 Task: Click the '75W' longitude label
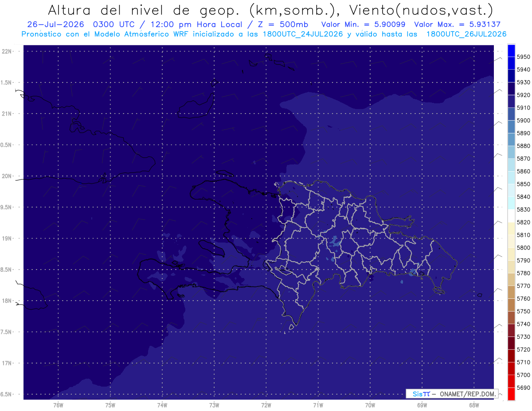(x=110, y=405)
